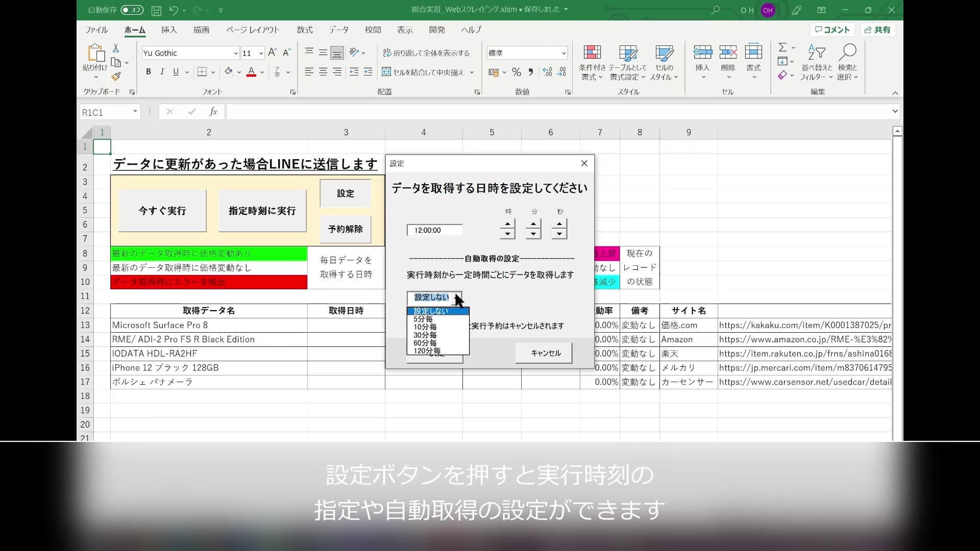
Task: Click the Increase Font Size icon
Action: pyautogui.click(x=272, y=53)
